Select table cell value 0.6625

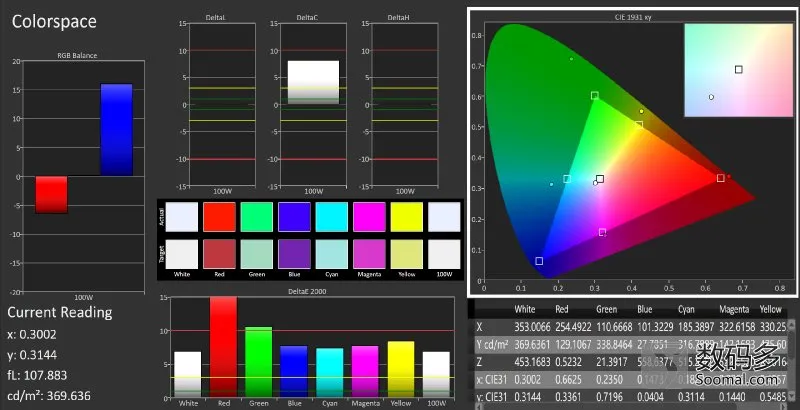coord(569,380)
